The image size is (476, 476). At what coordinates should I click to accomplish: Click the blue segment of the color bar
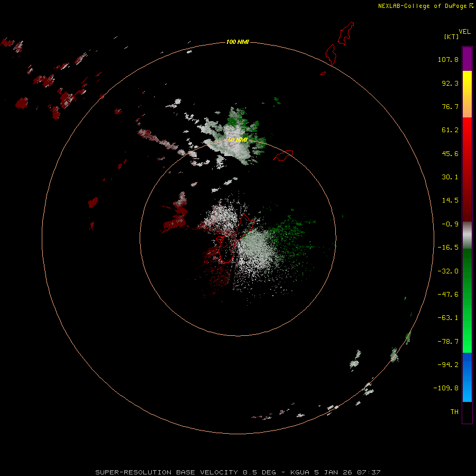(467, 377)
